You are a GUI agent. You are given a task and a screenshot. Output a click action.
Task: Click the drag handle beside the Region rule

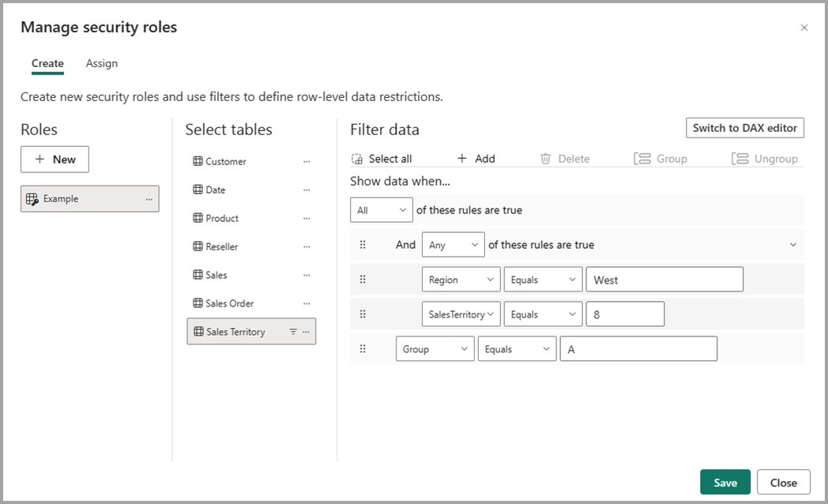[x=363, y=280]
